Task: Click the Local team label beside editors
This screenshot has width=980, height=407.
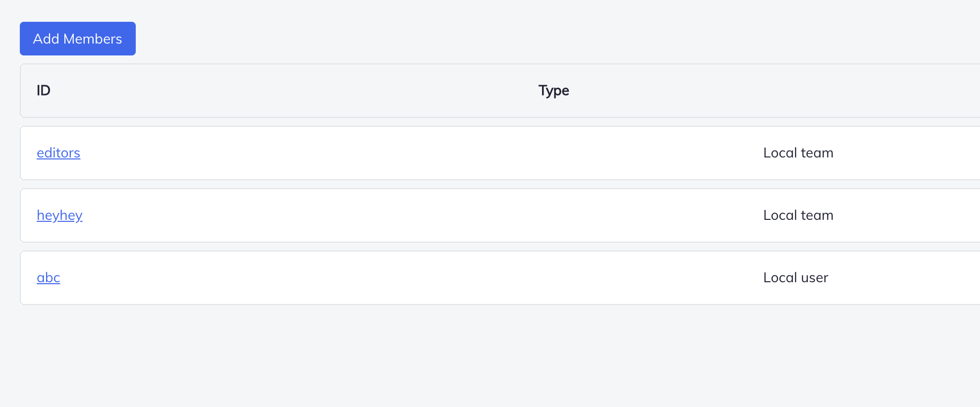Action: point(798,153)
